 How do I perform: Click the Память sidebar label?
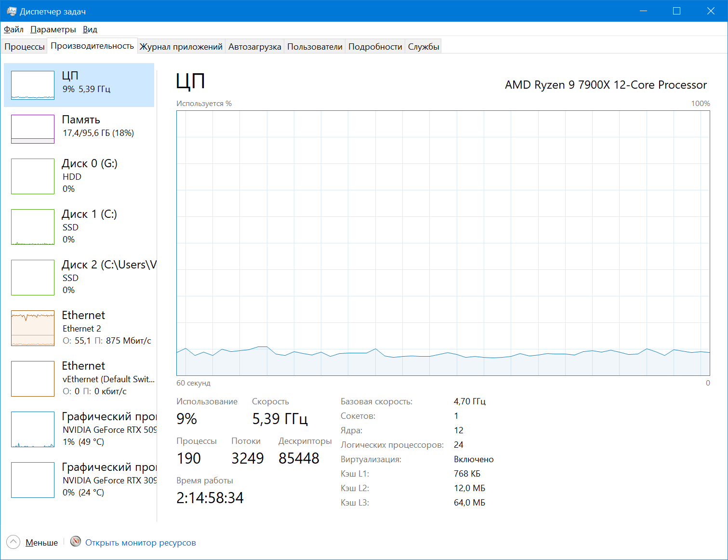[81, 120]
